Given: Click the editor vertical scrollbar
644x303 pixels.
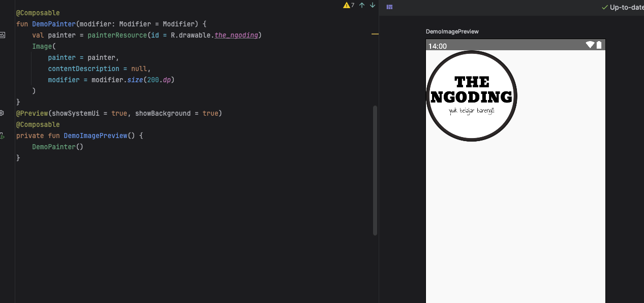Looking at the screenshot, I should click(x=375, y=170).
